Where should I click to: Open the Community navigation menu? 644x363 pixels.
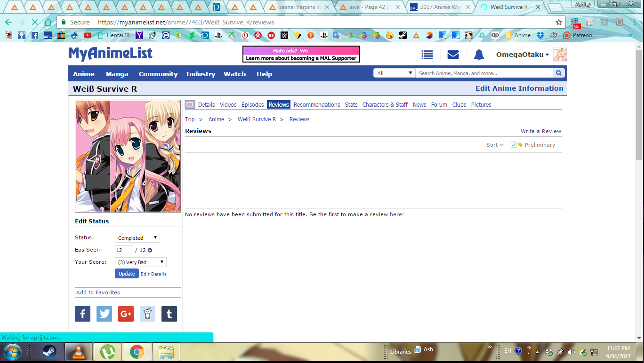[158, 74]
